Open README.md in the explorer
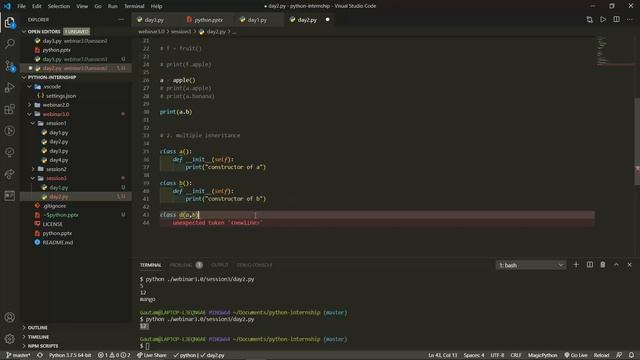 click(58, 242)
